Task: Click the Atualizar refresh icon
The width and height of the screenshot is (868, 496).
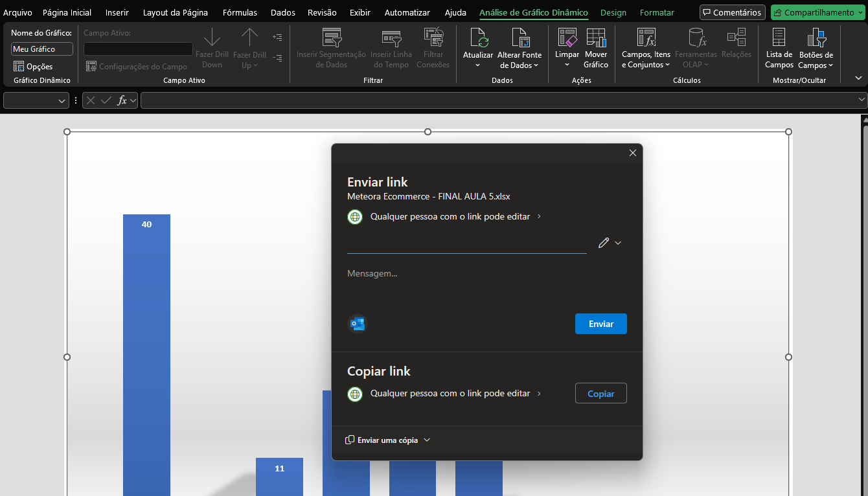Action: pos(478,39)
